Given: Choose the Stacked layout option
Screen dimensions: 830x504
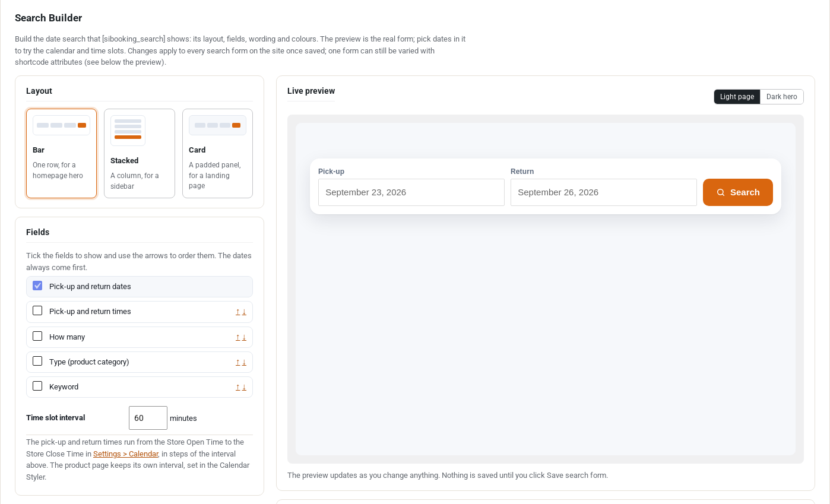Looking at the screenshot, I should pyautogui.click(x=140, y=153).
